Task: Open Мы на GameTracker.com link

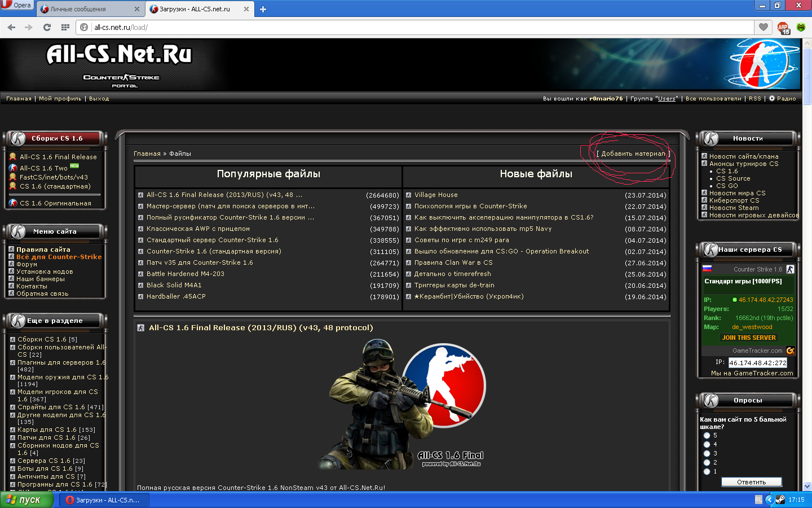Action: (x=752, y=373)
